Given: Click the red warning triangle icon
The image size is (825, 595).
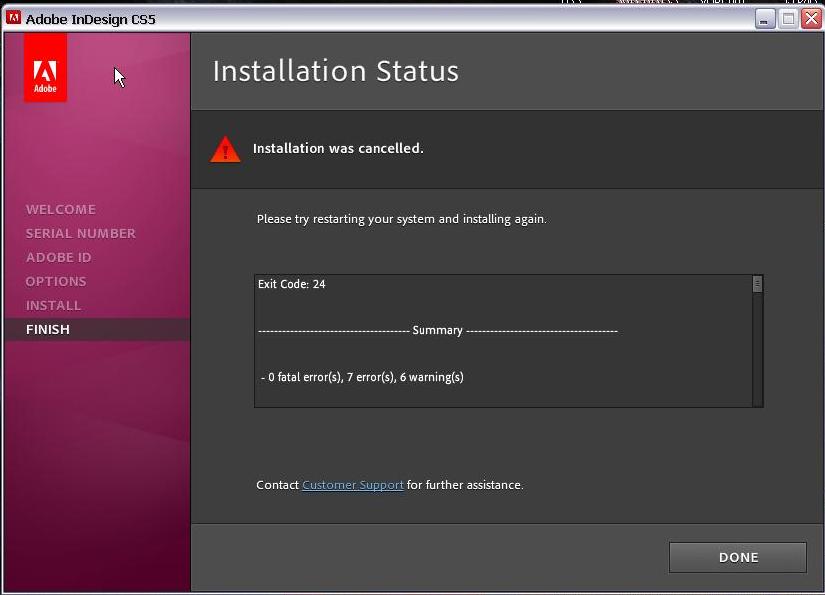Looking at the screenshot, I should point(225,149).
